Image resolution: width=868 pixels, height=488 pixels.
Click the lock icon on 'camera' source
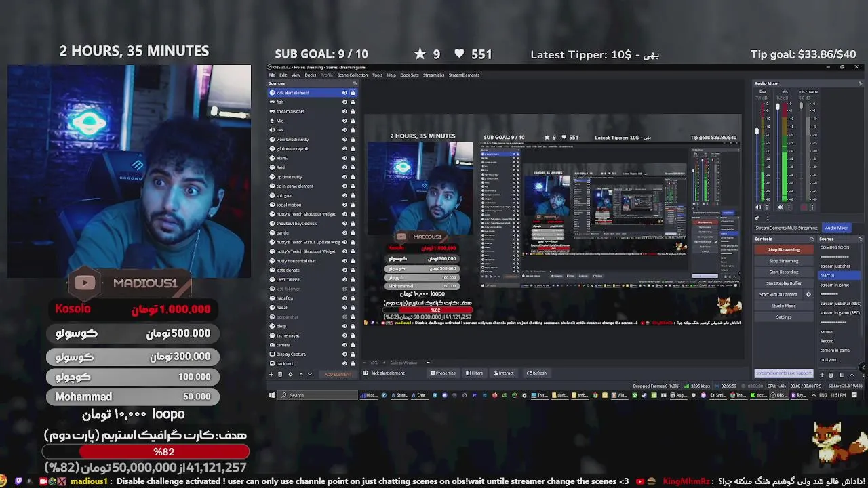point(353,345)
